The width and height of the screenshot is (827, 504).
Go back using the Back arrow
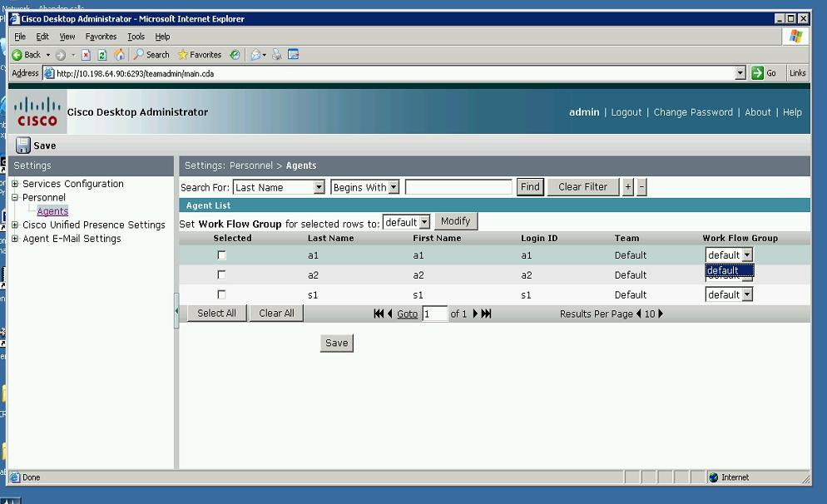pyautogui.click(x=26, y=55)
